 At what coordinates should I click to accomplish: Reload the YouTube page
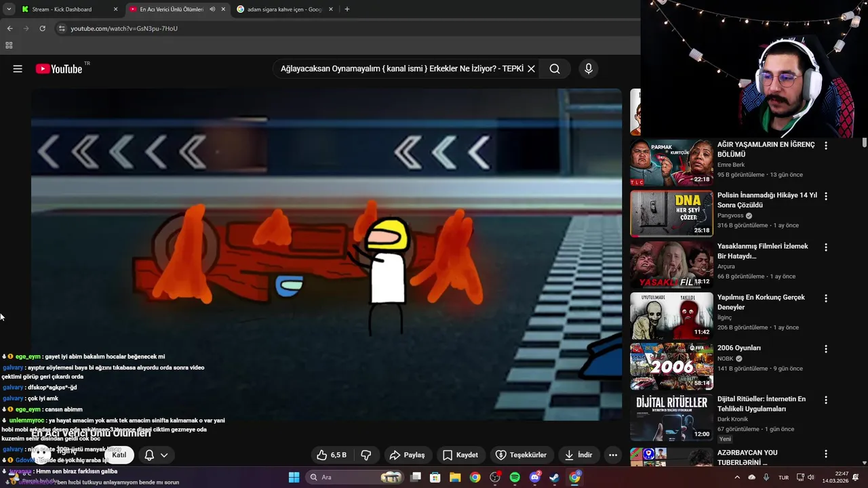click(x=42, y=28)
